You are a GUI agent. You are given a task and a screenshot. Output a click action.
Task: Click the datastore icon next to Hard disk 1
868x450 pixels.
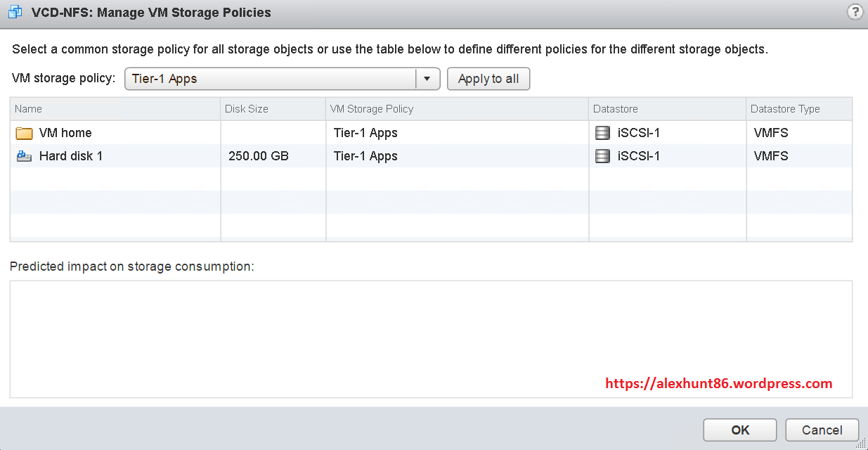point(602,155)
